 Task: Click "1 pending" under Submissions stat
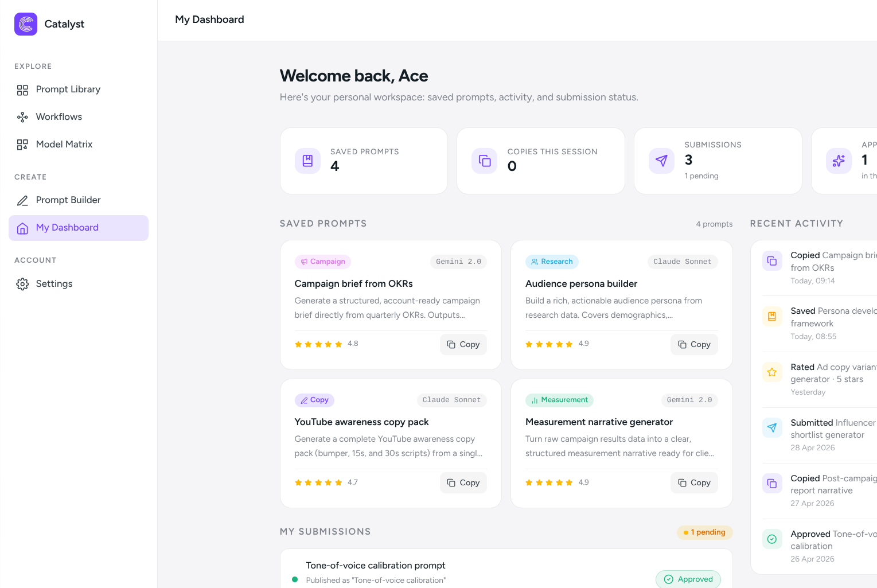[701, 176]
